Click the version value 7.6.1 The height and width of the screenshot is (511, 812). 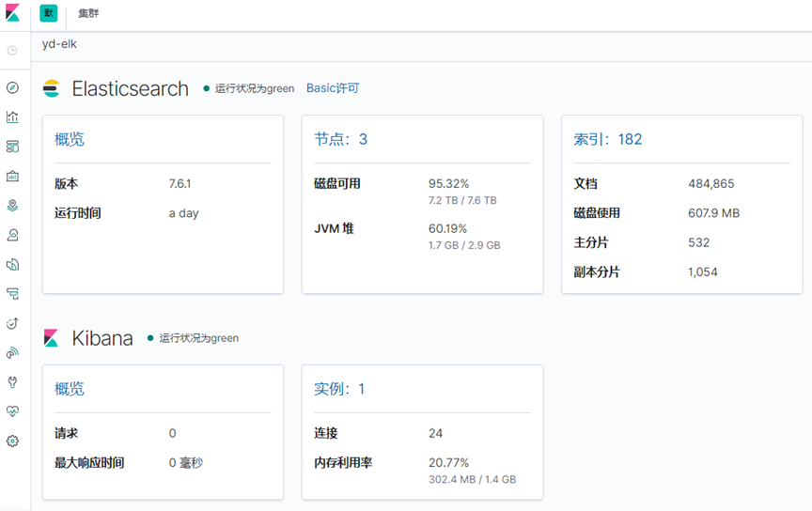click(180, 184)
